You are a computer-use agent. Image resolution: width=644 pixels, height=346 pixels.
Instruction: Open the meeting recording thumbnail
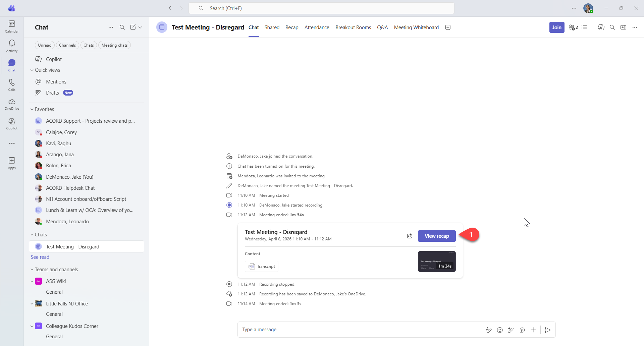[436, 262]
